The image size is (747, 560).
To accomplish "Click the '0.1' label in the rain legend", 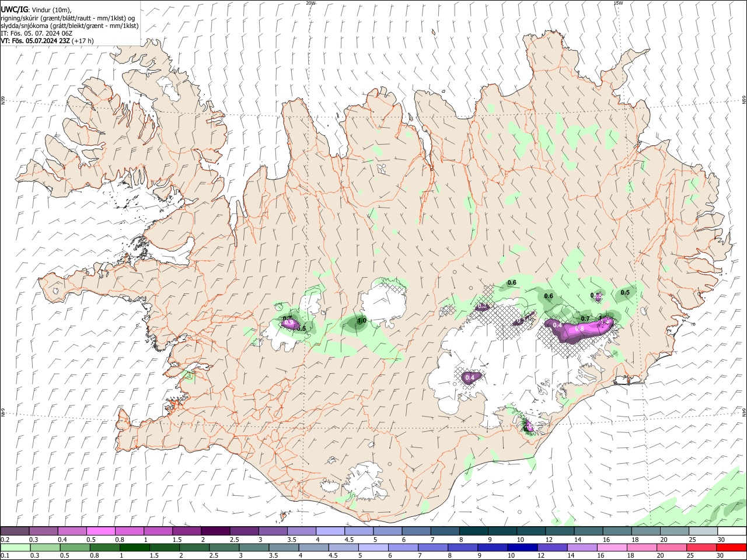I will pos(5,556).
